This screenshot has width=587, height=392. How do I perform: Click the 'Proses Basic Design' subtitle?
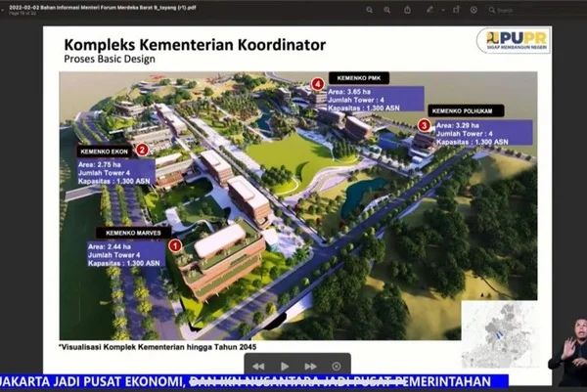(110, 59)
